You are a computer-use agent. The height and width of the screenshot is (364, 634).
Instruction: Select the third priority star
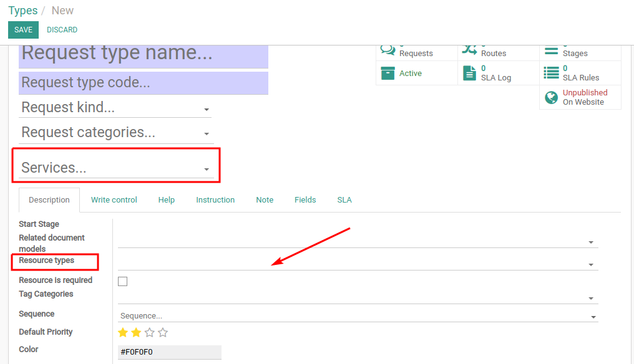click(x=149, y=332)
